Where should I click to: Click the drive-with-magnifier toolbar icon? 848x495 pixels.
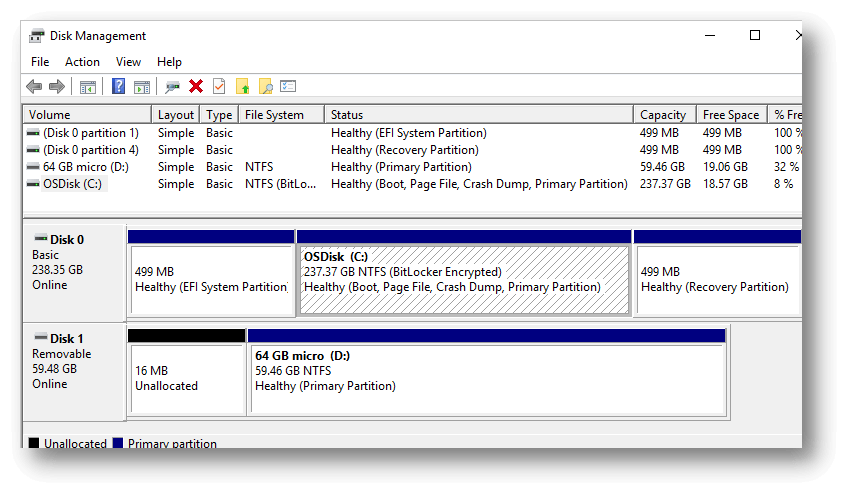coord(173,87)
